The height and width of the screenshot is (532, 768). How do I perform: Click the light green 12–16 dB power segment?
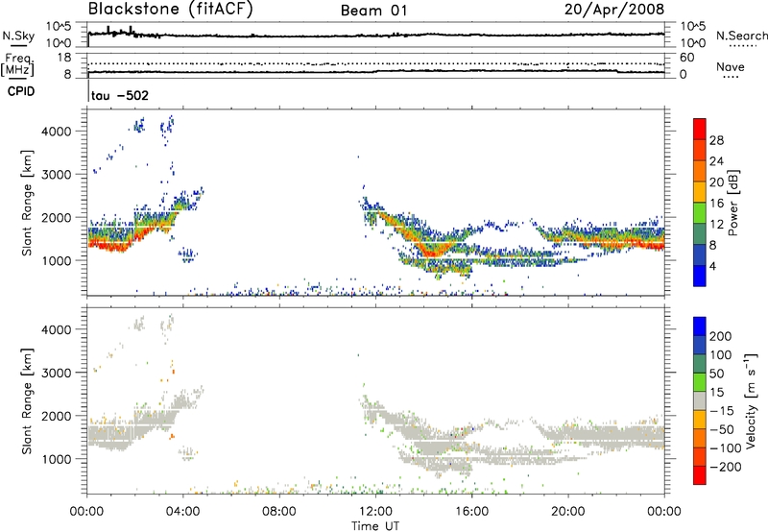pos(700,212)
